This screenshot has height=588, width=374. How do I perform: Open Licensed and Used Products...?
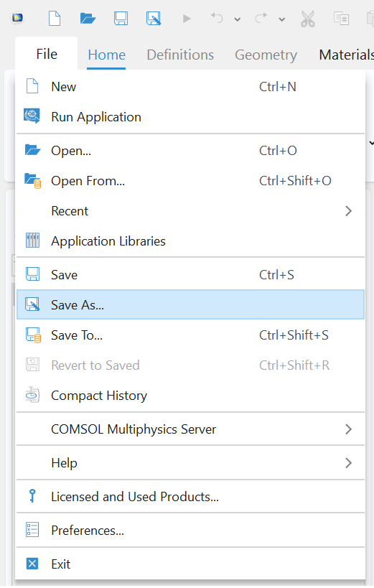pyautogui.click(x=190, y=497)
